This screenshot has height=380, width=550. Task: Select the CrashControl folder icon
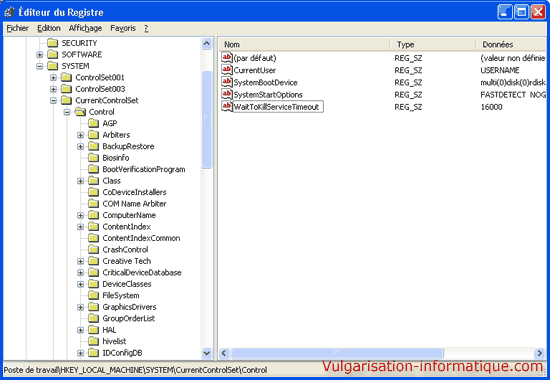[94, 249]
